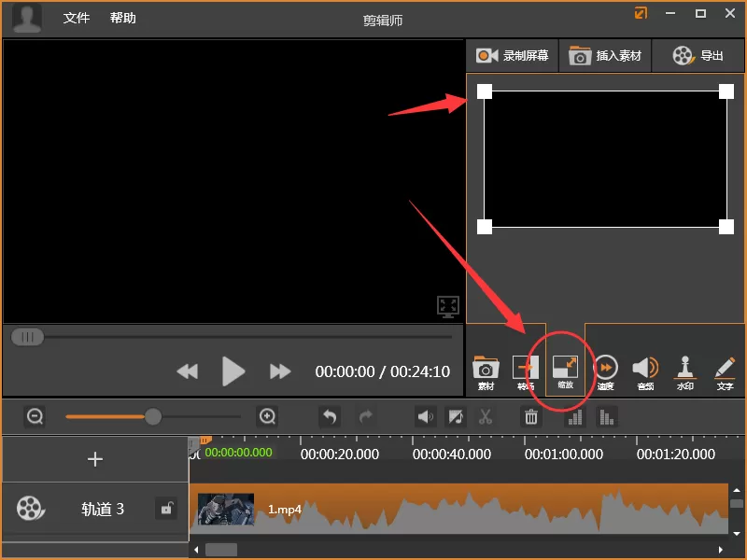The image size is (747, 560).
Task: Click the rewind button
Action: [x=188, y=371]
